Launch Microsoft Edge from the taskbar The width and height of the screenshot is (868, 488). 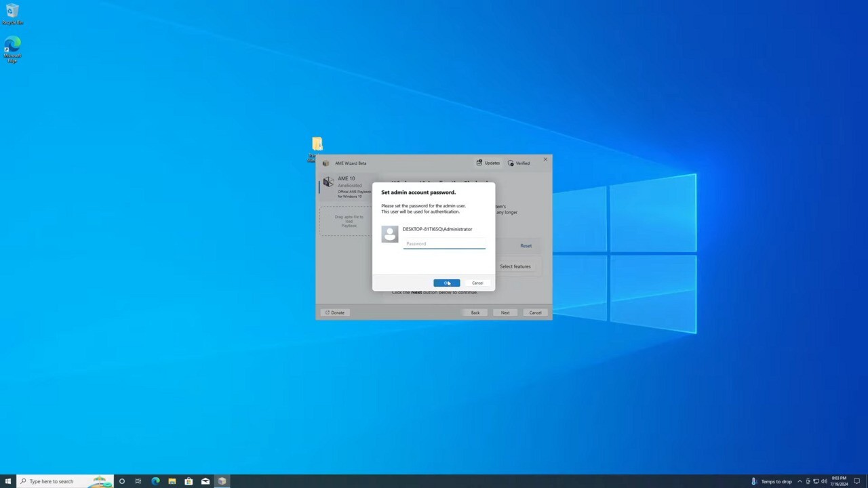[x=155, y=481]
